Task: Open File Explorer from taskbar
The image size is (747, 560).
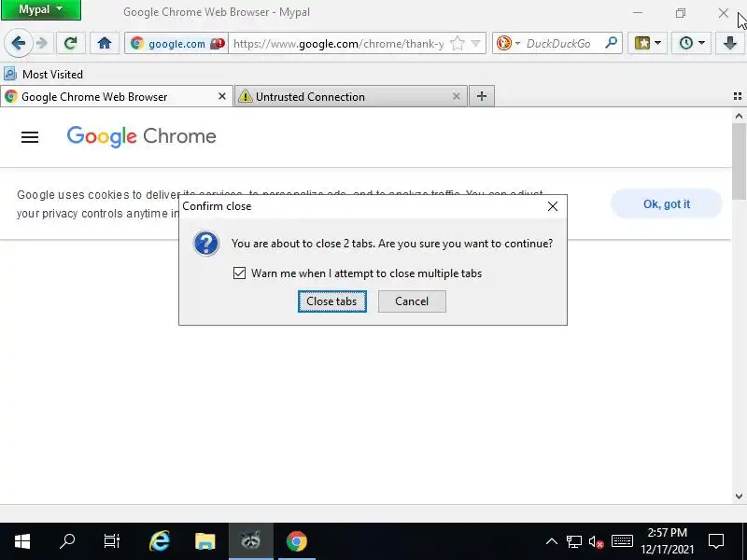Action: click(x=205, y=541)
